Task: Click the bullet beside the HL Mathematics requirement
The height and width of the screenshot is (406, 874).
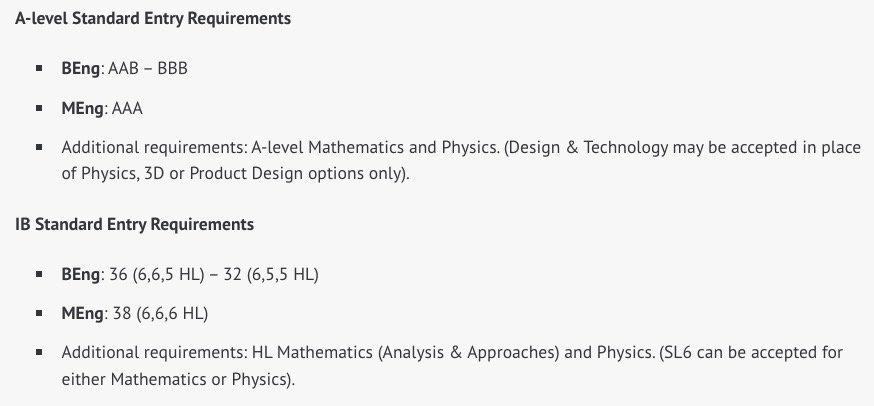Action: [39, 353]
